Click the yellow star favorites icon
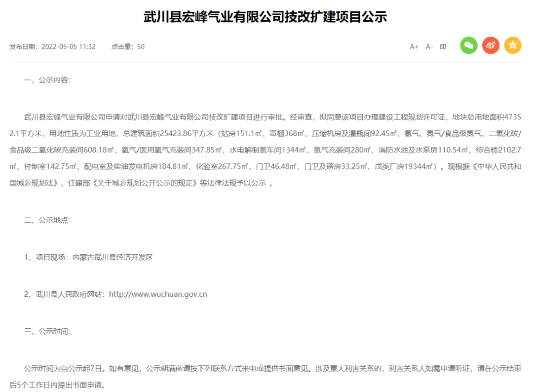The height and width of the screenshot is (392, 533). pyautogui.click(x=513, y=46)
